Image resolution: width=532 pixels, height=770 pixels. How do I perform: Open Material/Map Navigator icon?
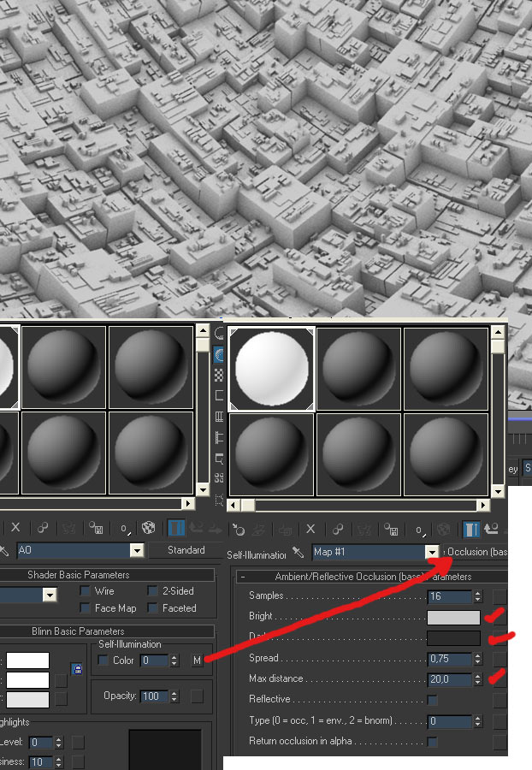219,500
